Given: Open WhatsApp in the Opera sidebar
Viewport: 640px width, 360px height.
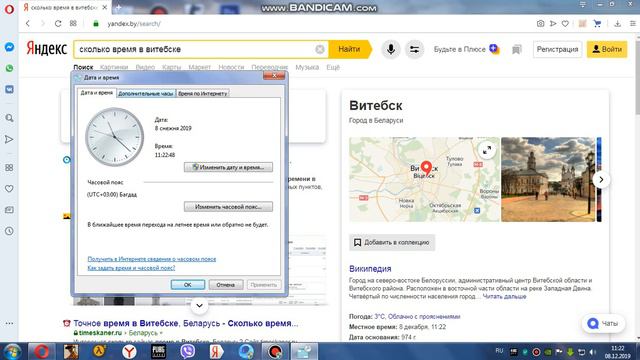Looking at the screenshot, I should 9,68.
